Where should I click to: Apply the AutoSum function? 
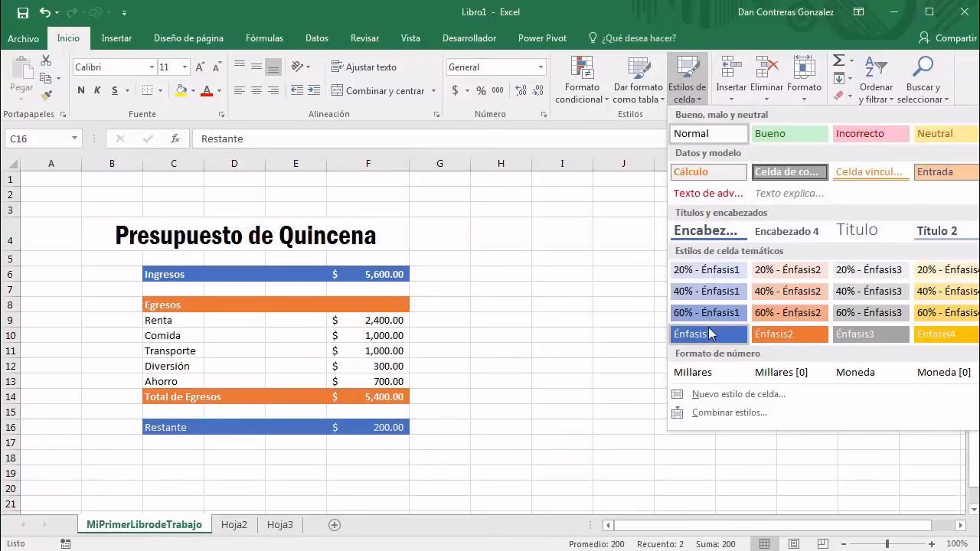click(x=839, y=60)
